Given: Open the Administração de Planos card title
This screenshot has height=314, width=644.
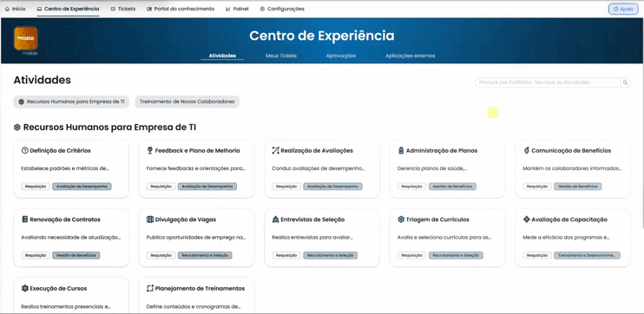Looking at the screenshot, I should click(442, 151).
